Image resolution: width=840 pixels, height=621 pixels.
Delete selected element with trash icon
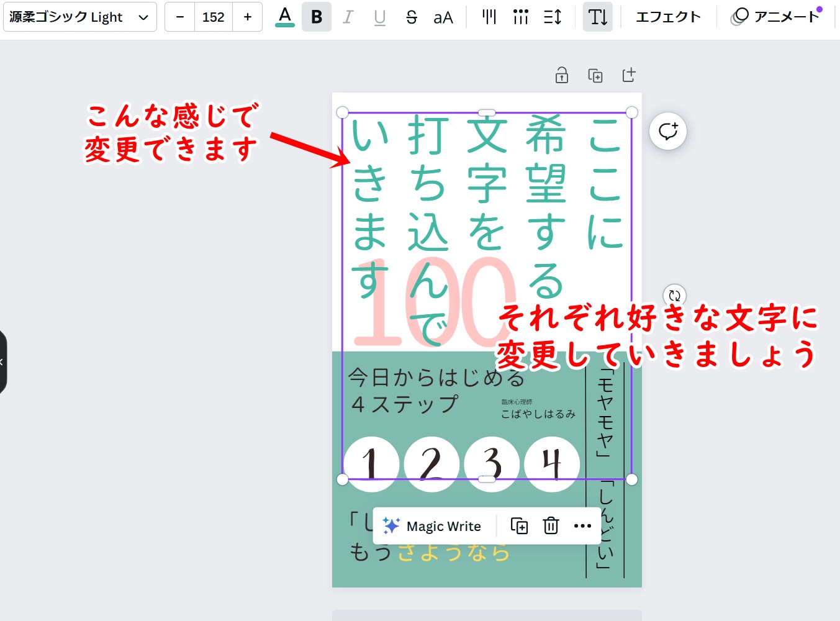[x=551, y=526]
